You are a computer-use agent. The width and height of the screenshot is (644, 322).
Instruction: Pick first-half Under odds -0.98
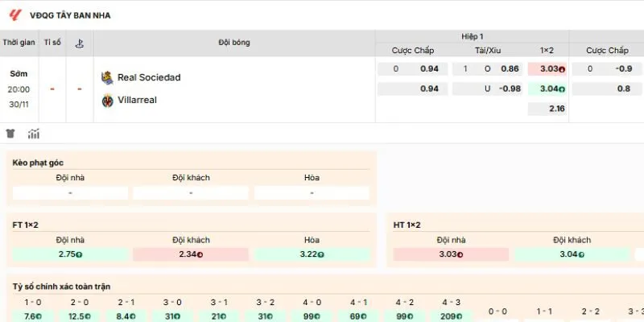[488, 89]
